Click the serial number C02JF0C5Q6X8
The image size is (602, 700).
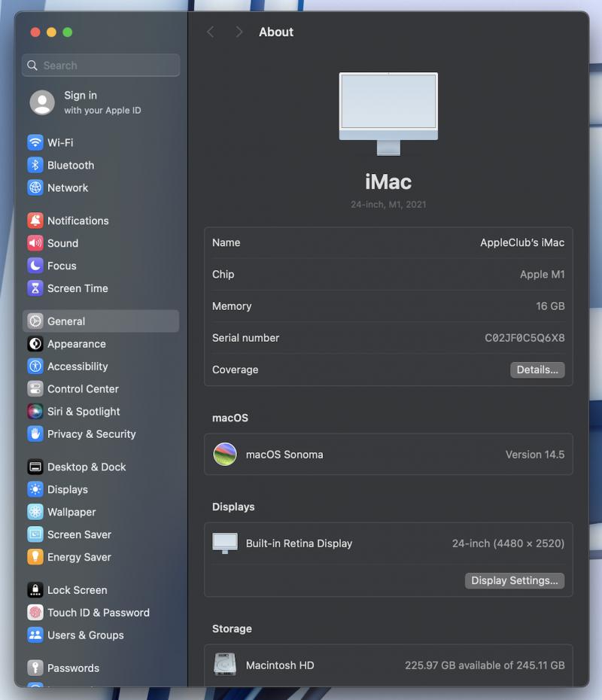coord(524,338)
